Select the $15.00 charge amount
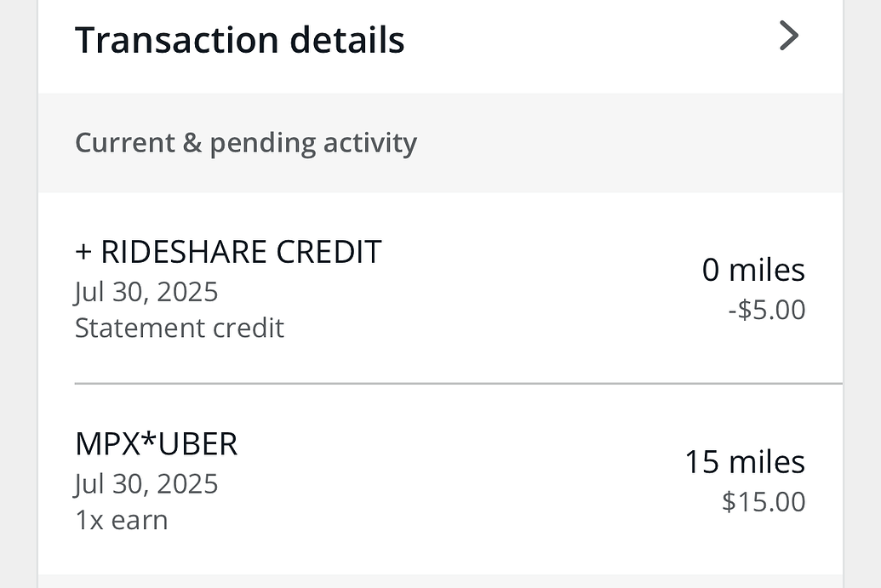The width and height of the screenshot is (881, 588). 764,502
